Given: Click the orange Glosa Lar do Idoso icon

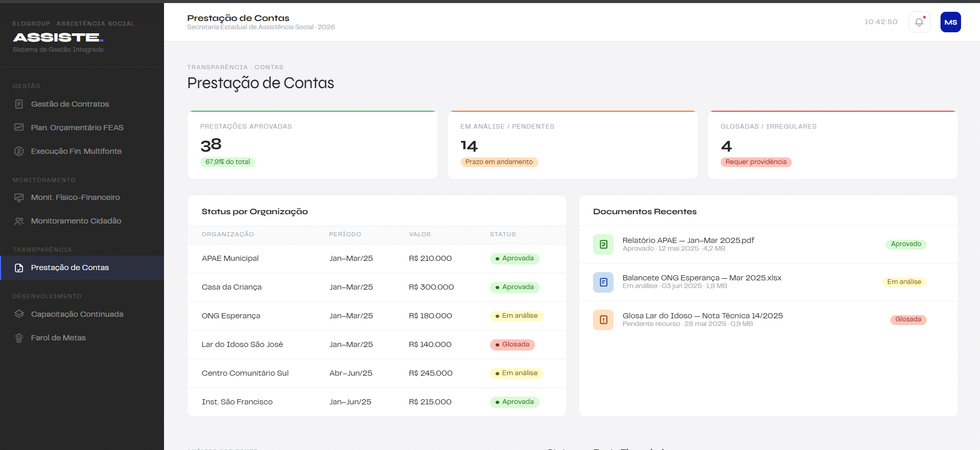Looking at the screenshot, I should (603, 320).
